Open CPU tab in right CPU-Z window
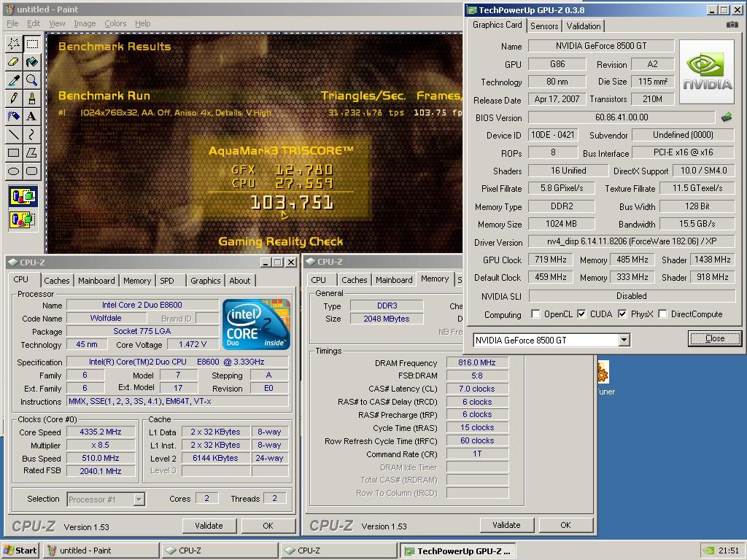This screenshot has width=747, height=560. (x=318, y=280)
